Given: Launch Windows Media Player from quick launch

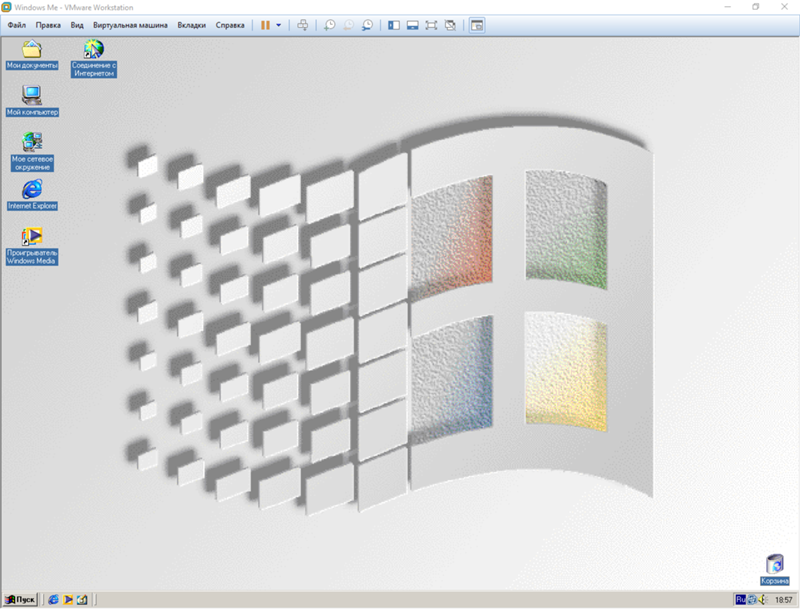Looking at the screenshot, I should 68,600.
